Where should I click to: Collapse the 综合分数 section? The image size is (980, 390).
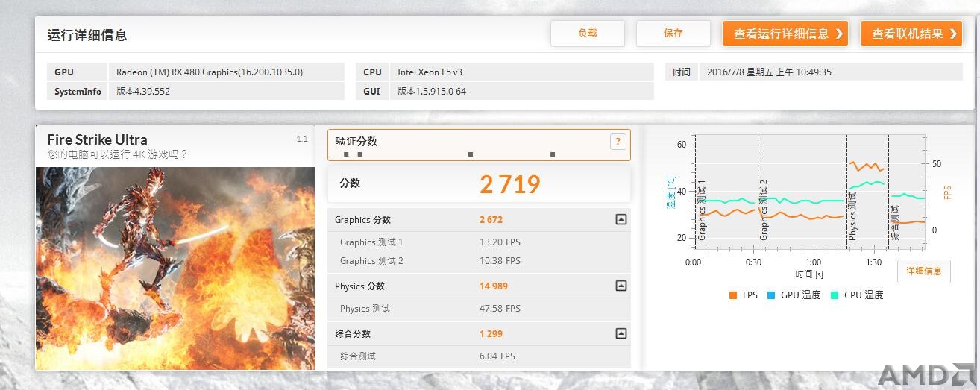(x=621, y=333)
